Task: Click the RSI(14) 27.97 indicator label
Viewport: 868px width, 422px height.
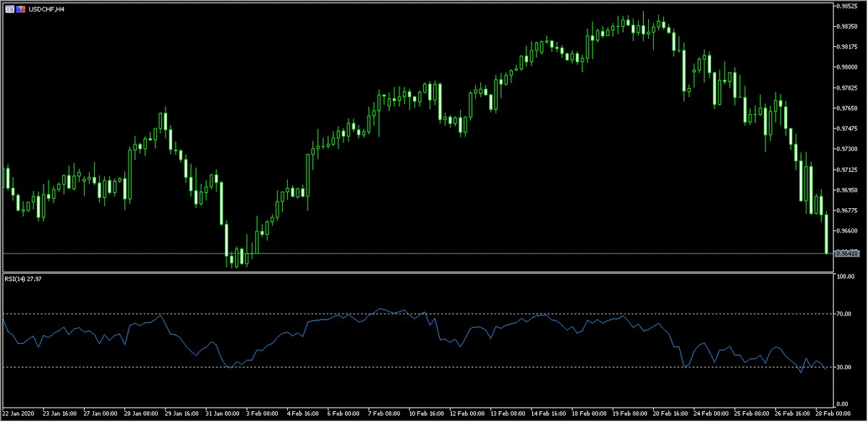Action: 22,278
